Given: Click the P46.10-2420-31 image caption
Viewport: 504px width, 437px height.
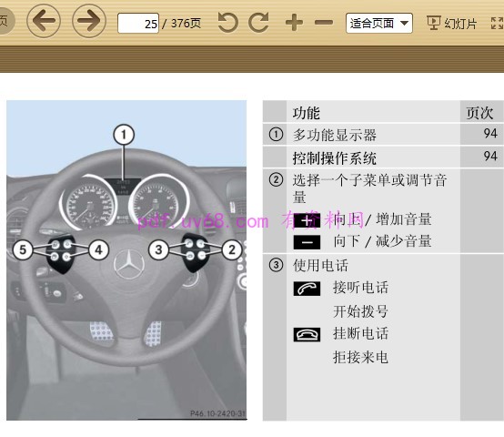Looking at the screenshot, I should [218, 413].
